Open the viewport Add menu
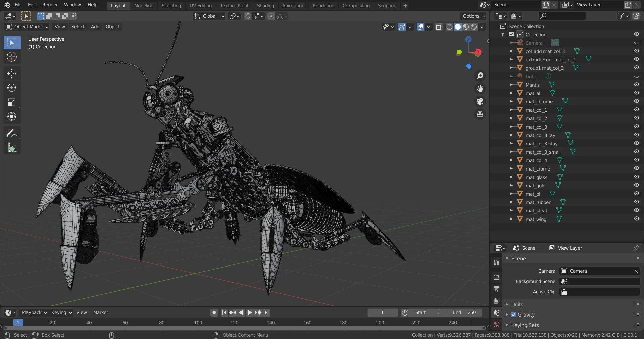Viewport: 644px width, 339px height. (x=95, y=27)
